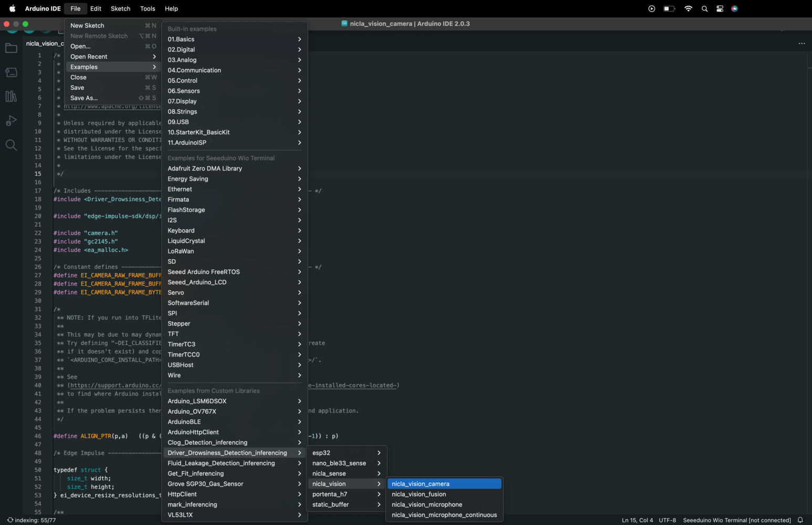
Task: Open the Search sidebar icon
Action: click(x=11, y=145)
